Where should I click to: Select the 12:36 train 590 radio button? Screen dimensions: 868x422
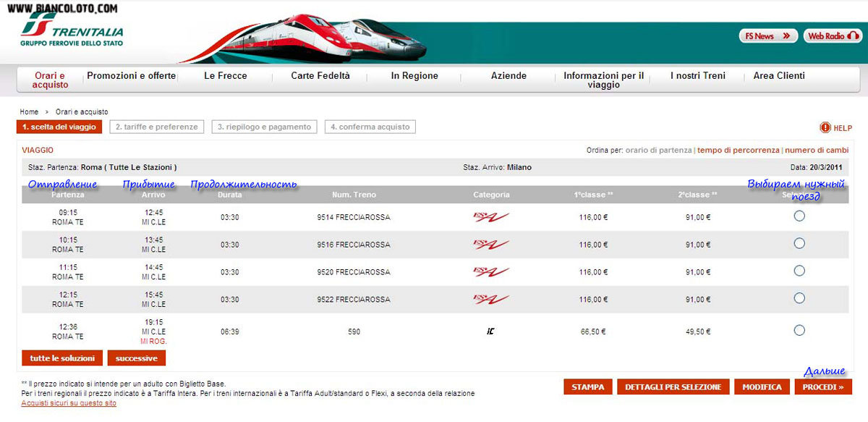(799, 330)
